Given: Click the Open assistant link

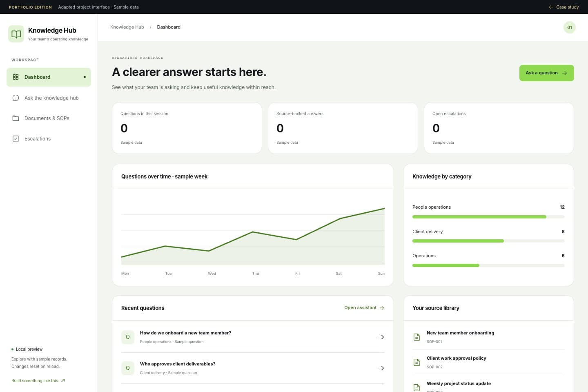Looking at the screenshot, I should pyautogui.click(x=364, y=308).
